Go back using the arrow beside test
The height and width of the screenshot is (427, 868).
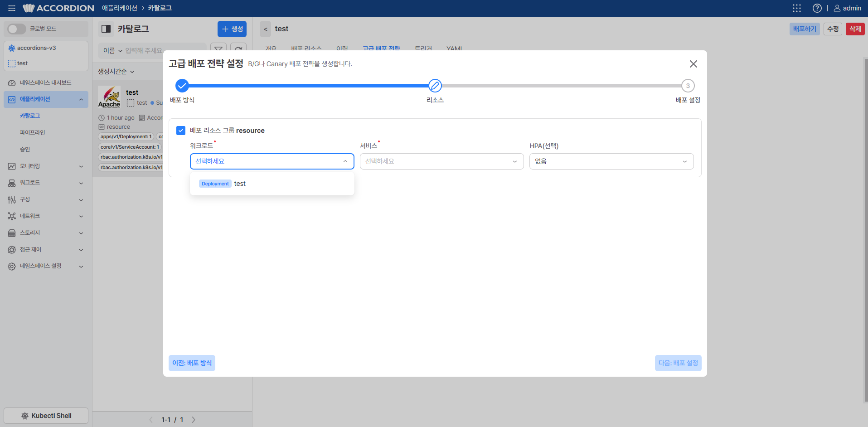[266, 29]
